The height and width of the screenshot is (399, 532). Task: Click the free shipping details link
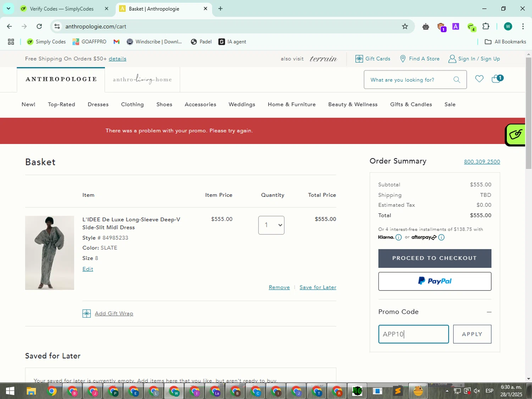click(117, 59)
